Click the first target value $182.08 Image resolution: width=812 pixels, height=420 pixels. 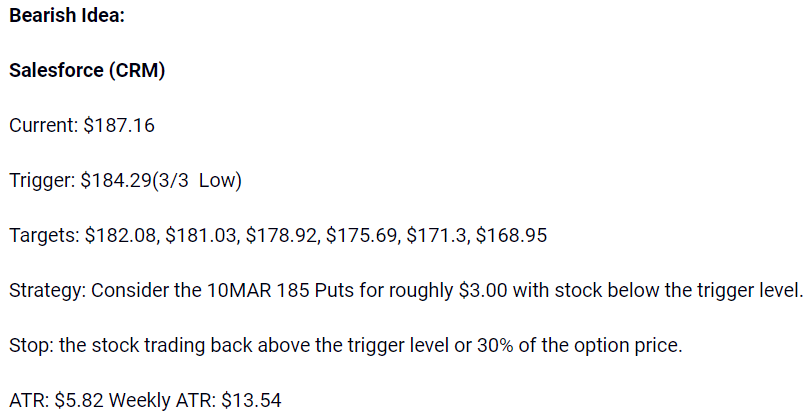click(x=120, y=235)
